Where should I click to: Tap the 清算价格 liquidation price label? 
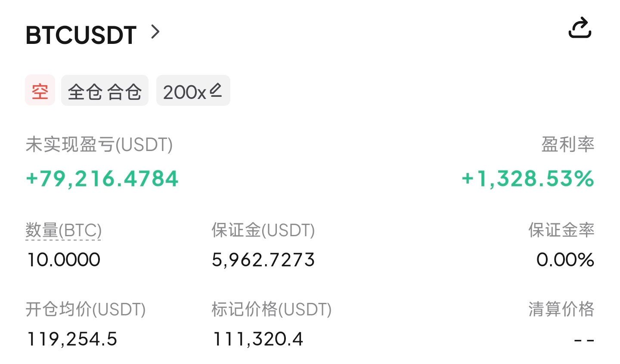coord(561,309)
